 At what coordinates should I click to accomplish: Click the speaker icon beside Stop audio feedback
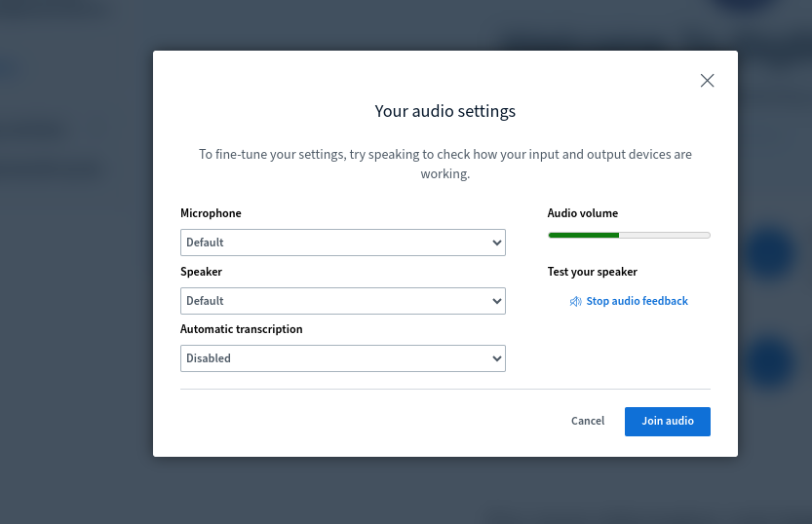[575, 302]
